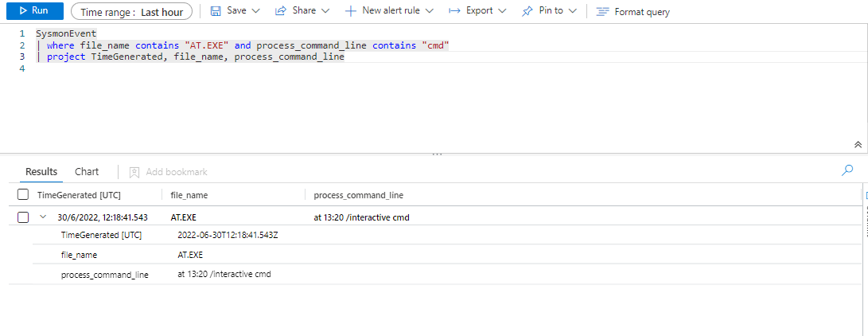The height and width of the screenshot is (336, 868).
Task: Click Add bookmark
Action: pos(168,172)
